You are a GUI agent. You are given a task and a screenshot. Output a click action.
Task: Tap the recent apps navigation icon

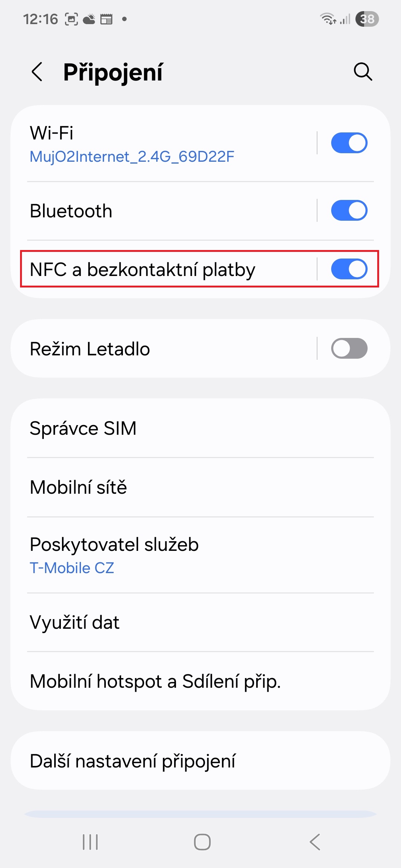click(90, 842)
